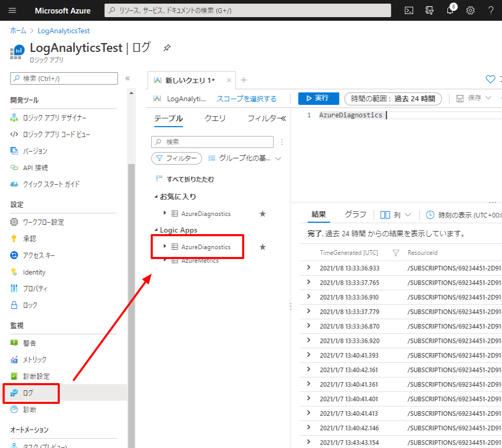Expand AzureDiagnostics table under お気に入り
This screenshot has width=502, height=448.
(165, 213)
